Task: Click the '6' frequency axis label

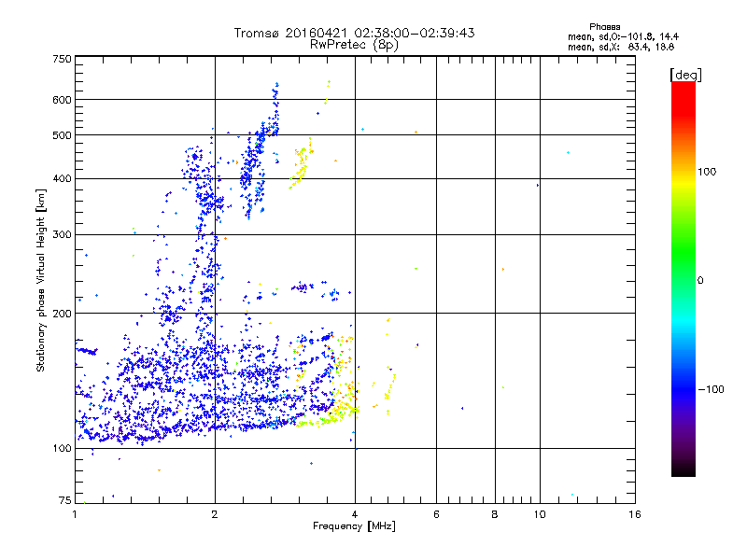Action: point(436,514)
